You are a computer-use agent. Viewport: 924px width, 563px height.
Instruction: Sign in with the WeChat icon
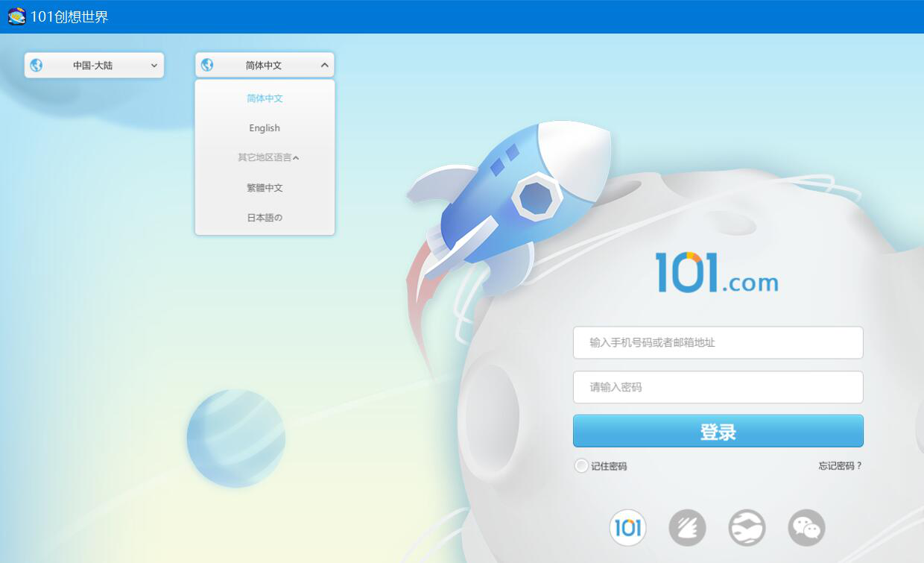[806, 528]
